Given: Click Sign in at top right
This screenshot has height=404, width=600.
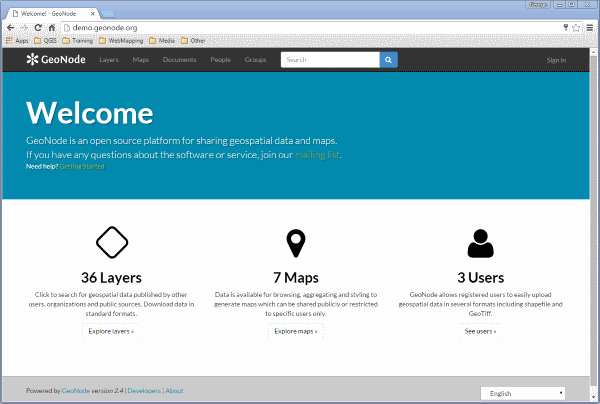Looking at the screenshot, I should (x=556, y=60).
